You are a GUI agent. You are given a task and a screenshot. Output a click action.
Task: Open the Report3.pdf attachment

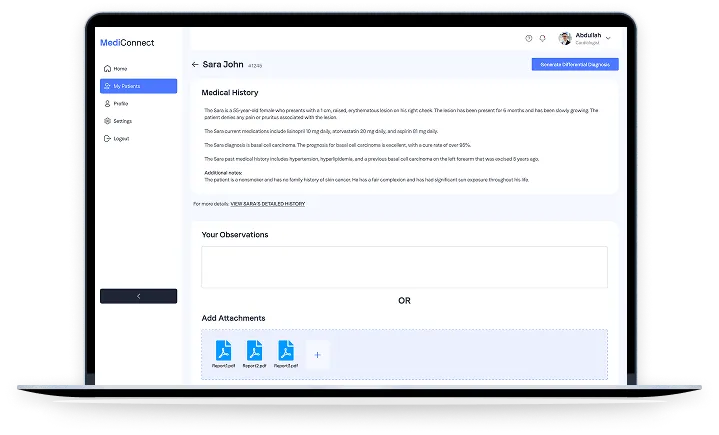click(x=286, y=354)
